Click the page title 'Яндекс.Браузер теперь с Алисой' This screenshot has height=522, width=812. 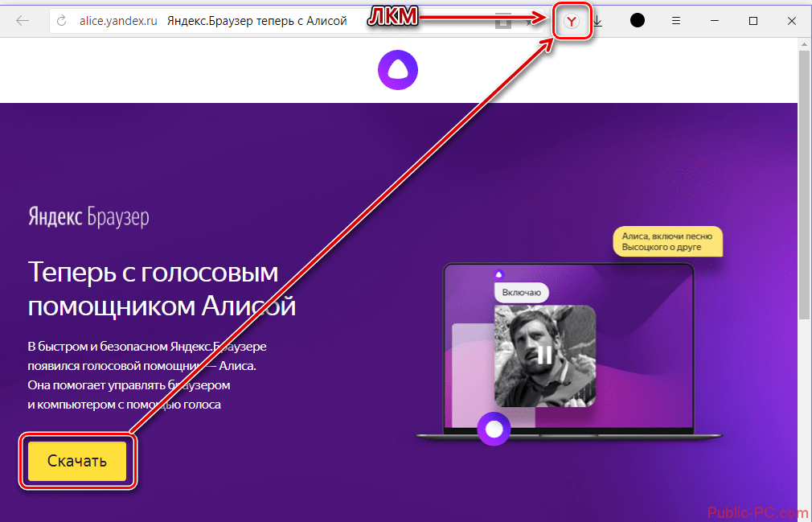pyautogui.click(x=256, y=21)
